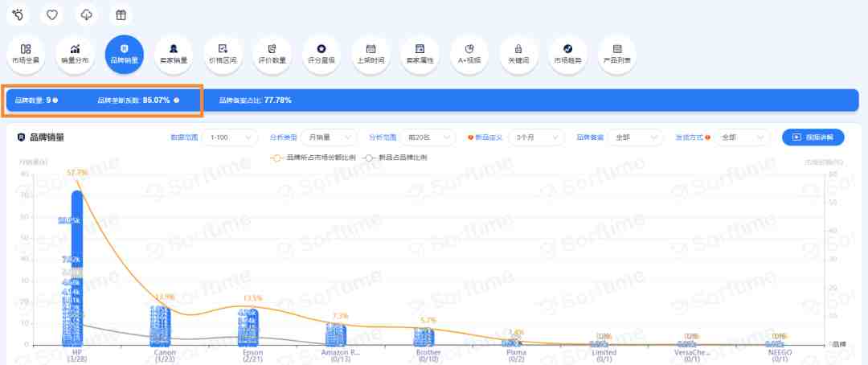Click the footprint icon at top left
Viewport: 868px width, 365px height.
[18, 15]
